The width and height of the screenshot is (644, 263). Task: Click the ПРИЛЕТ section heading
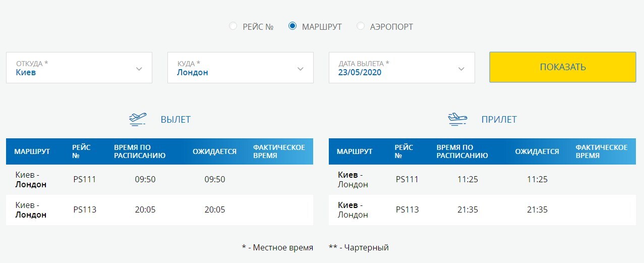(x=499, y=120)
